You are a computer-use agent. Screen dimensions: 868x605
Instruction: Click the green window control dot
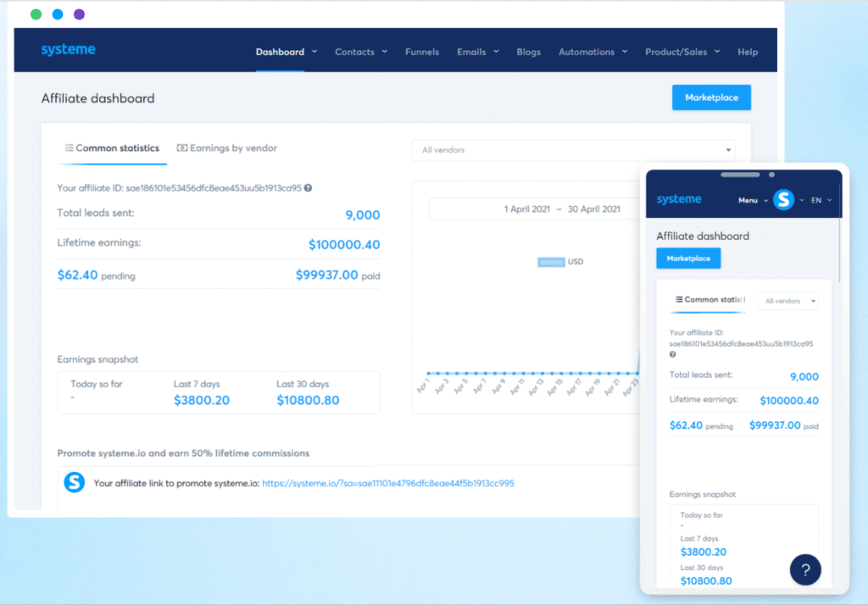click(36, 14)
